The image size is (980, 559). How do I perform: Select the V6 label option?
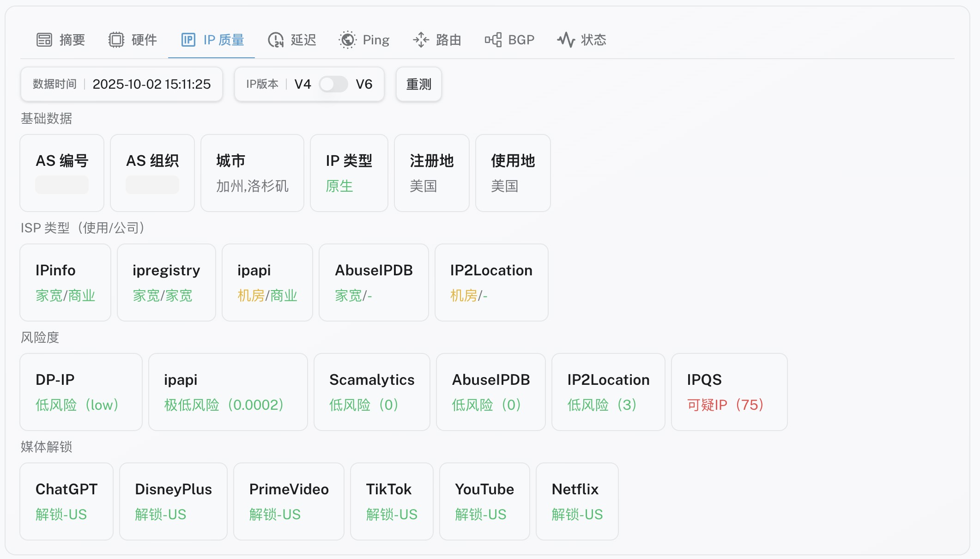(364, 84)
